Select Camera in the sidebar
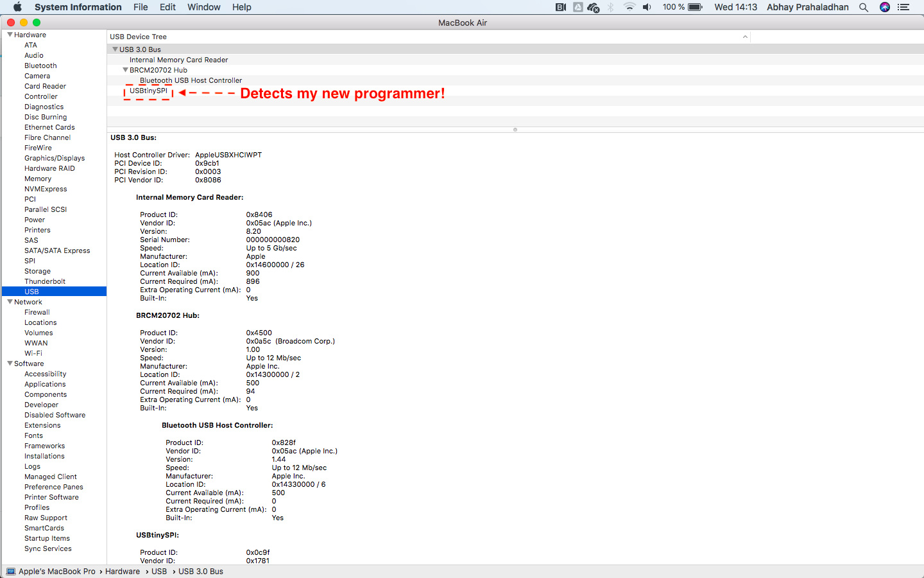 [x=37, y=76]
